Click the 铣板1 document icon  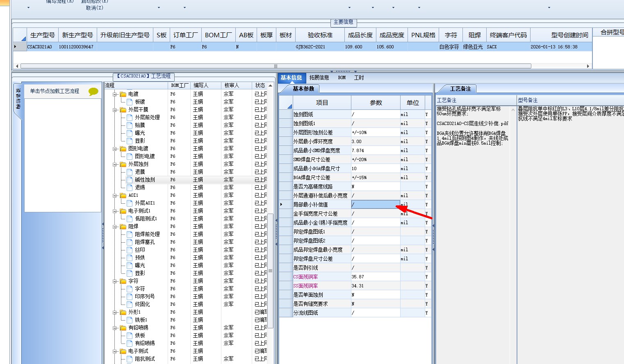click(130, 320)
